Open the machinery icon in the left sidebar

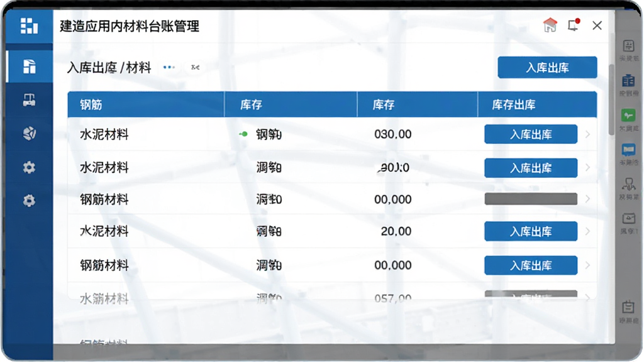29,100
